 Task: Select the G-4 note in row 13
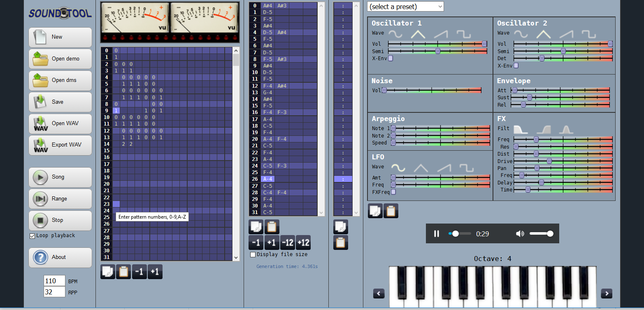(x=267, y=93)
